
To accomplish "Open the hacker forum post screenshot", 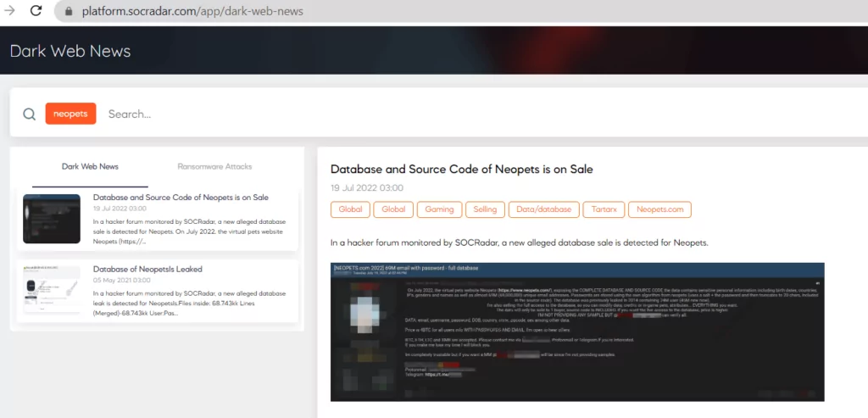I will click(577, 332).
